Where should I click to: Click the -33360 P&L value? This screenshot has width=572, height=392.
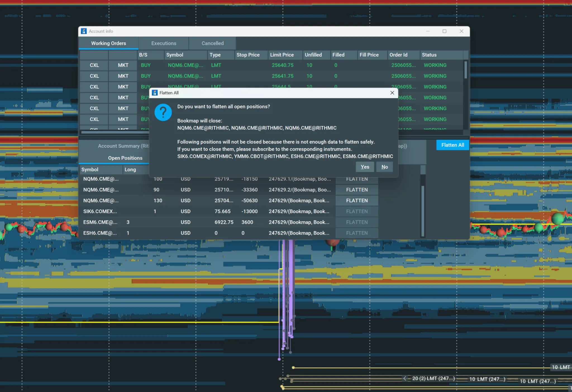tap(249, 190)
